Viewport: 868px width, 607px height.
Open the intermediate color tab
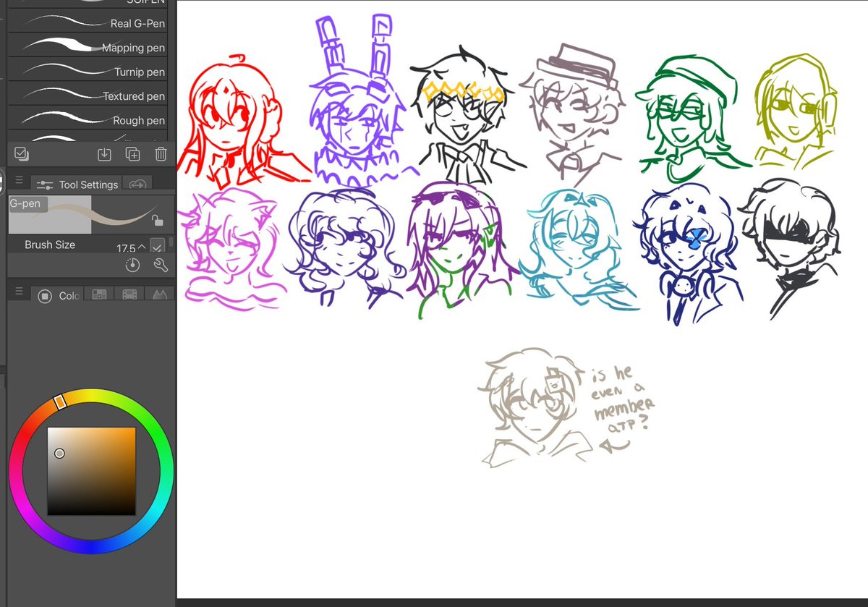click(x=158, y=294)
